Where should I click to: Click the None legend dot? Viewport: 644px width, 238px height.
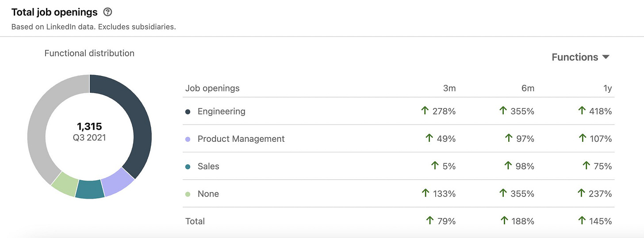coord(188,194)
